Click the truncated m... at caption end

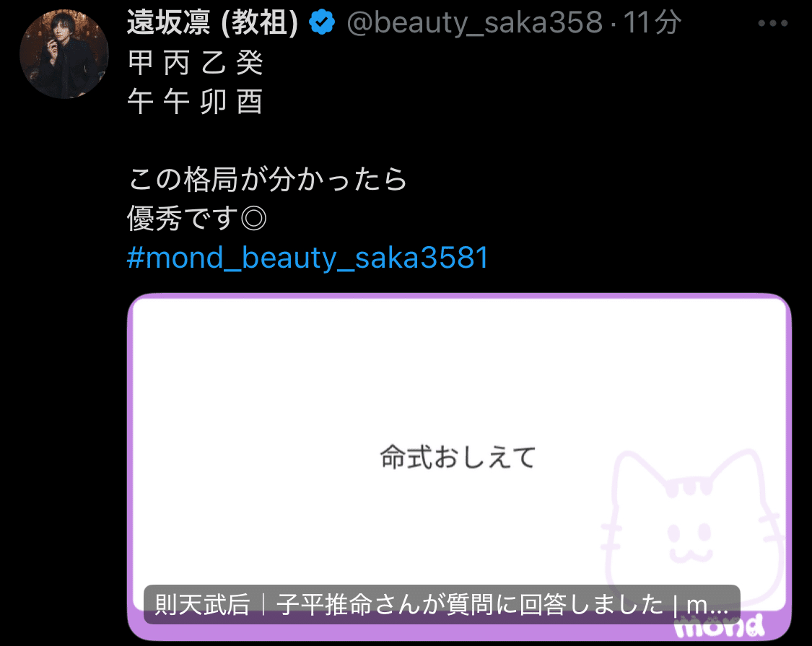tap(708, 605)
